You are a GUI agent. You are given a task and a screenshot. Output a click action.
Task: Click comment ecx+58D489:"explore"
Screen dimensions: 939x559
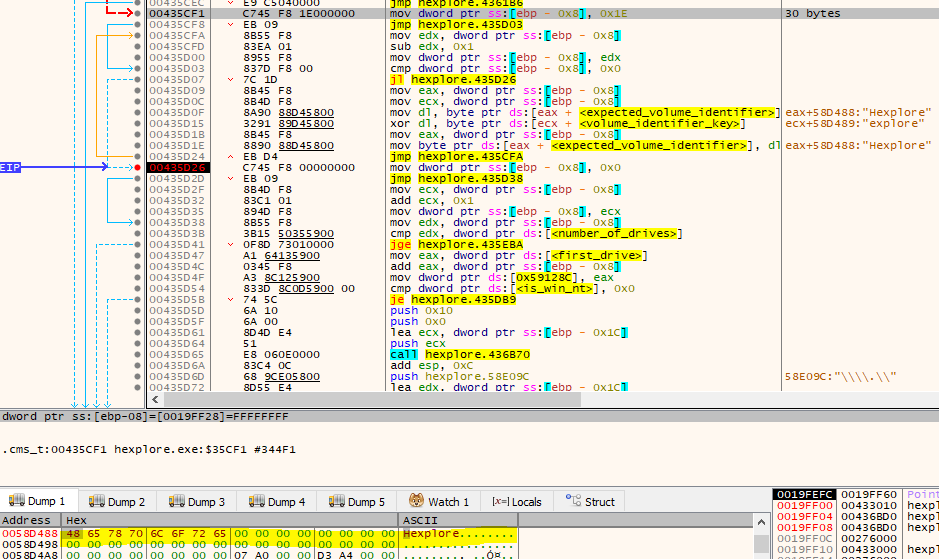(x=855, y=123)
